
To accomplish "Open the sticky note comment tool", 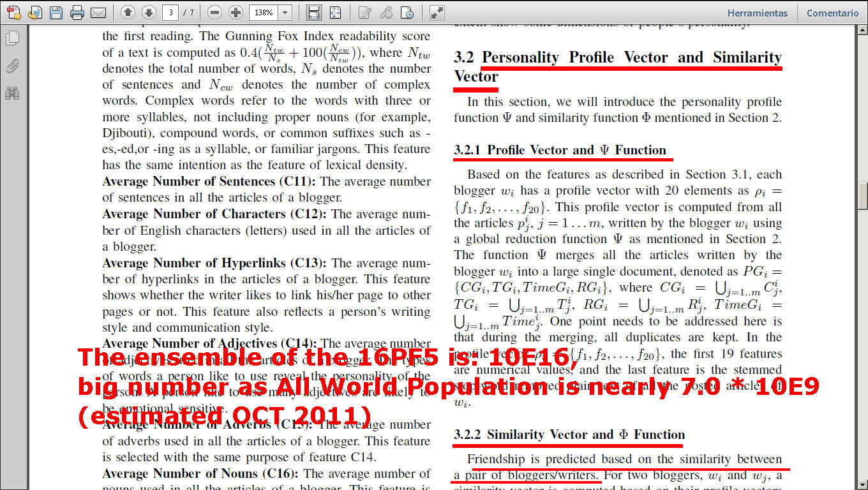I will point(366,12).
